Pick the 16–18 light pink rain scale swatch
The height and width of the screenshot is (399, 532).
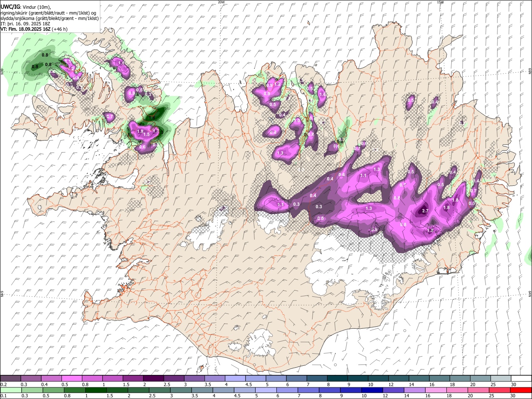click(x=437, y=390)
